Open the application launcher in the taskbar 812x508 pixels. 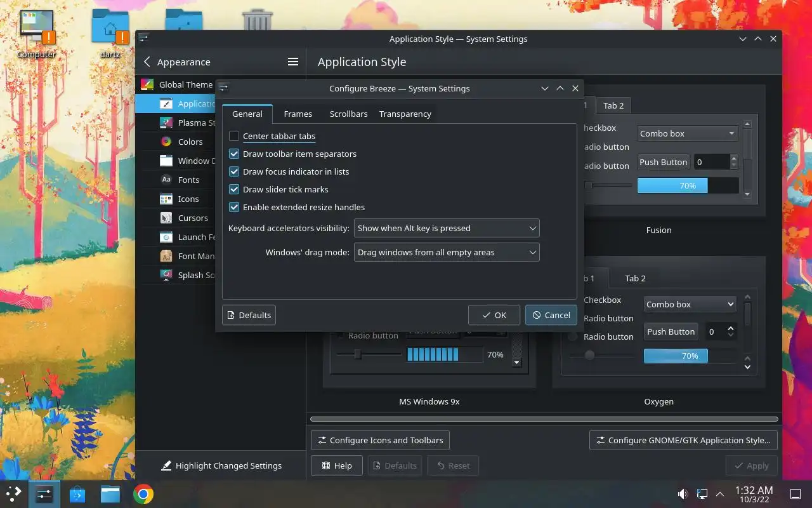pyautogui.click(x=14, y=494)
